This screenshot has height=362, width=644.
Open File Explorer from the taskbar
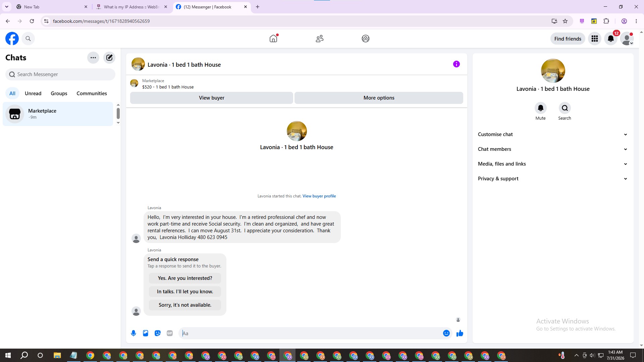click(57, 355)
